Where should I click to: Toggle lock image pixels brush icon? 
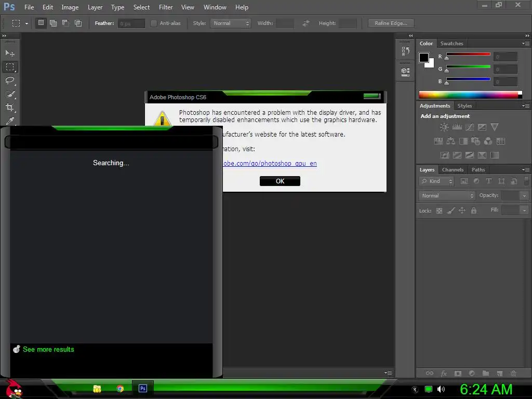click(x=451, y=211)
